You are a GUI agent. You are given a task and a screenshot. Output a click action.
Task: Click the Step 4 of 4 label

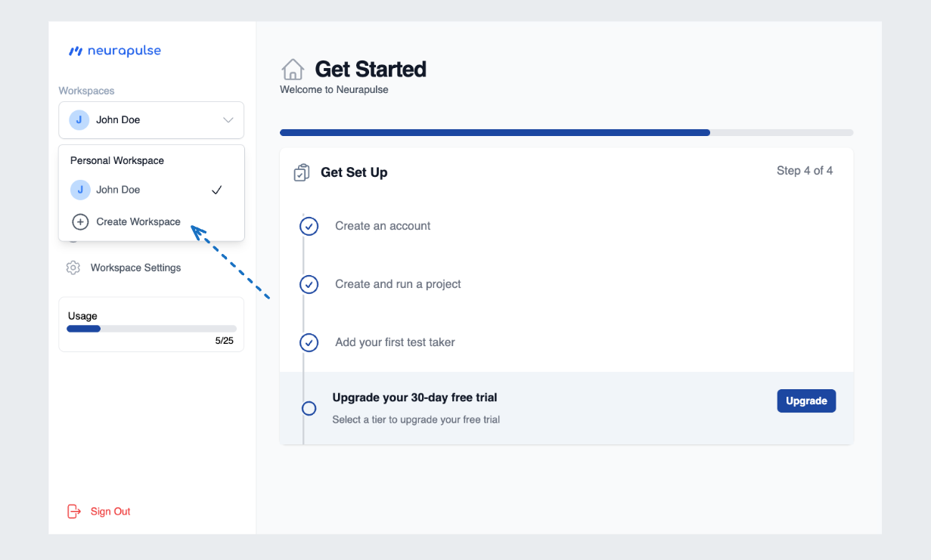tap(805, 171)
